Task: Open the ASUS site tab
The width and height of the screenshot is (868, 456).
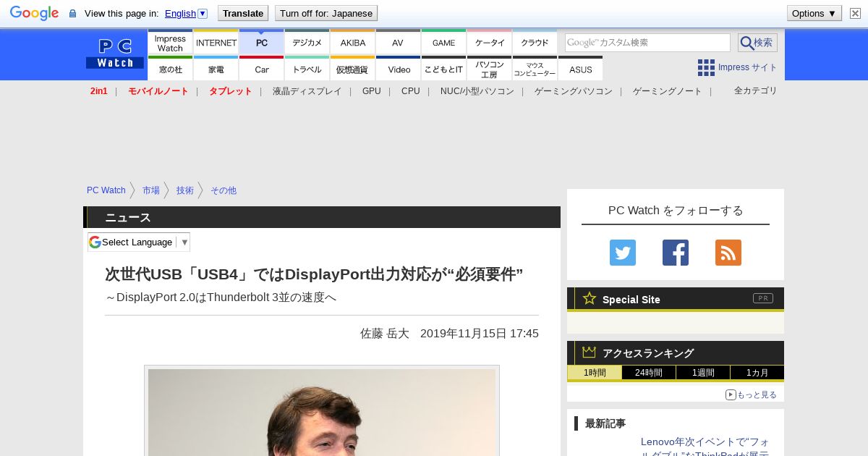Action: point(581,69)
